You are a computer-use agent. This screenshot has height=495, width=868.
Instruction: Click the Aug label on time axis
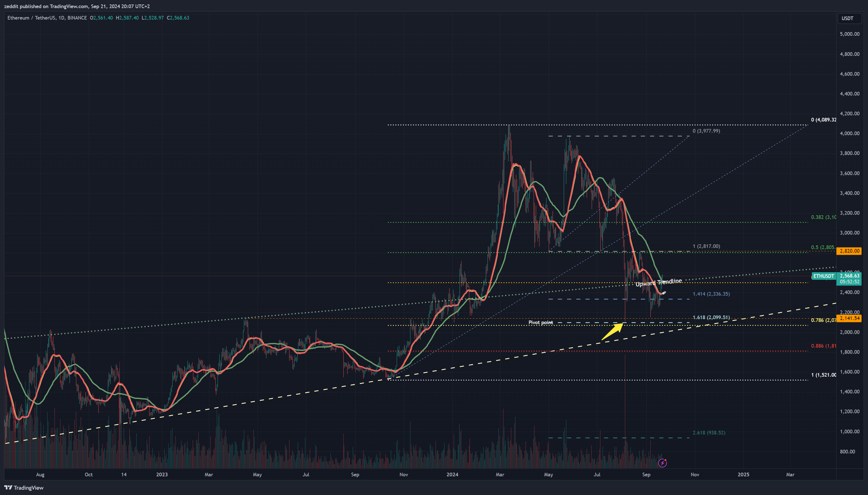(x=40, y=474)
